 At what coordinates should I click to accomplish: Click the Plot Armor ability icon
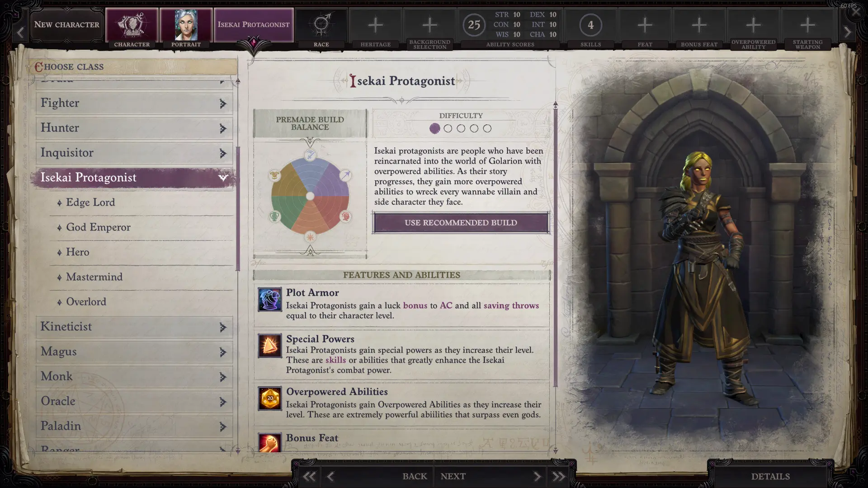tap(270, 300)
